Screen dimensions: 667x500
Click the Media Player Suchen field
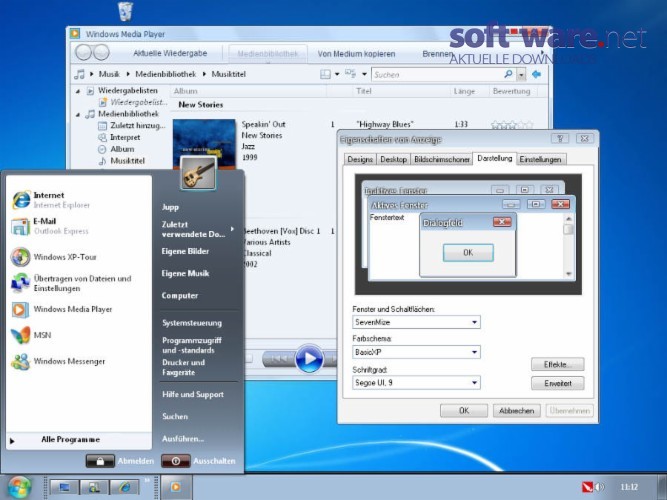coord(437,75)
